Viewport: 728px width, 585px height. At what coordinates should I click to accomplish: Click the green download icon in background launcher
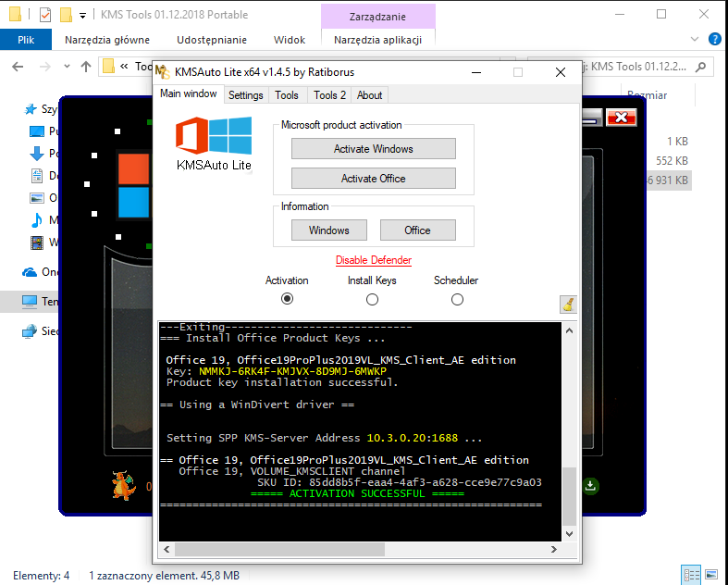[590, 486]
